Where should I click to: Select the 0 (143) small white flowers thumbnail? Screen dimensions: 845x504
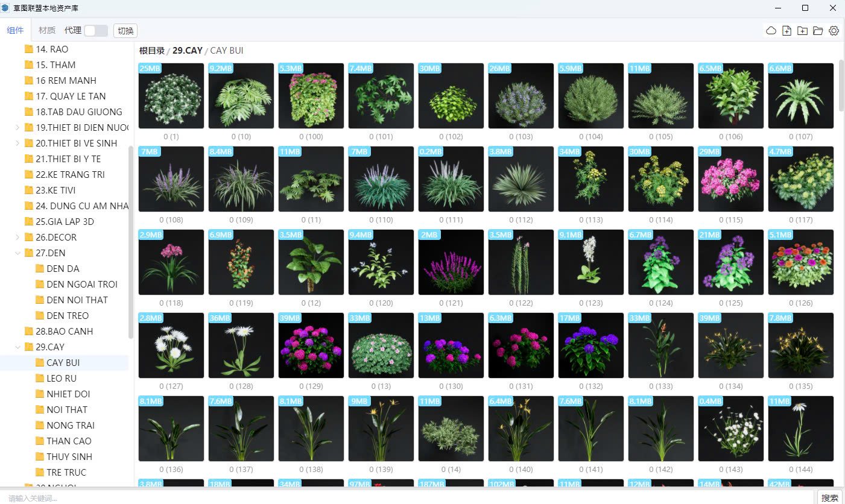tap(731, 429)
